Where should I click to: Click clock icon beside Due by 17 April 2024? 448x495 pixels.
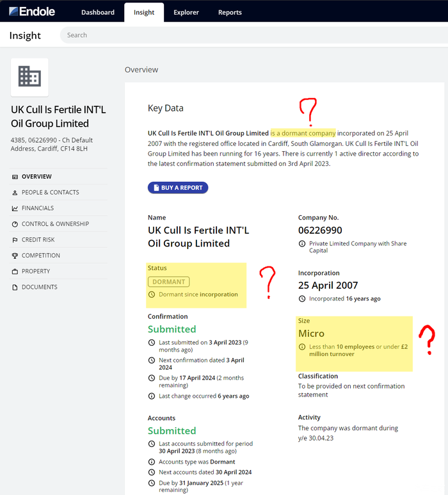tap(152, 378)
